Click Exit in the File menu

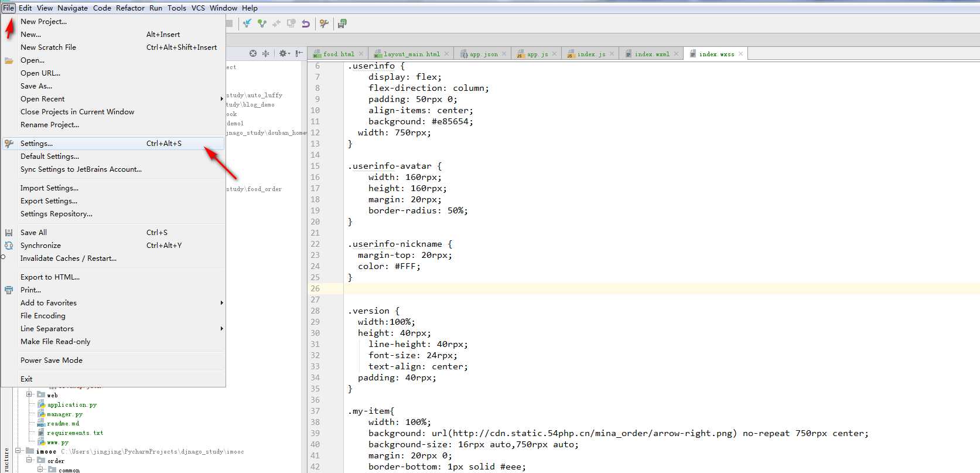tap(113, 379)
